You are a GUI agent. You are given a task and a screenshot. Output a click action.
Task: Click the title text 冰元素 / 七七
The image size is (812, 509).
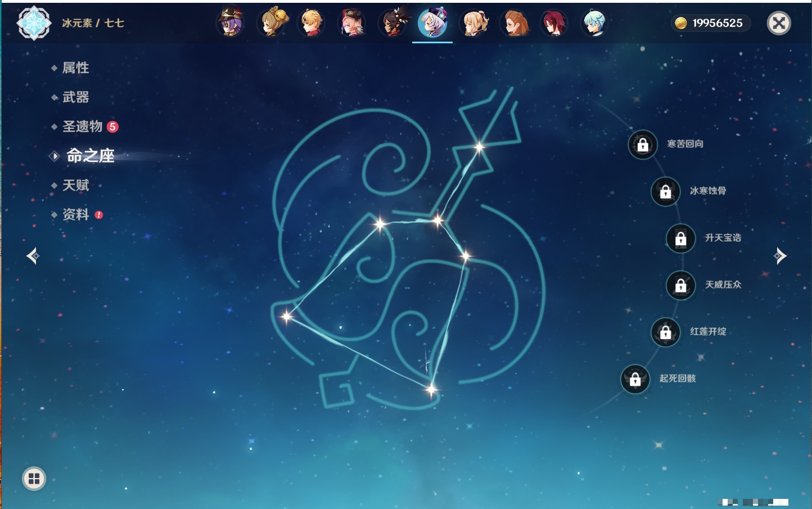93,23
